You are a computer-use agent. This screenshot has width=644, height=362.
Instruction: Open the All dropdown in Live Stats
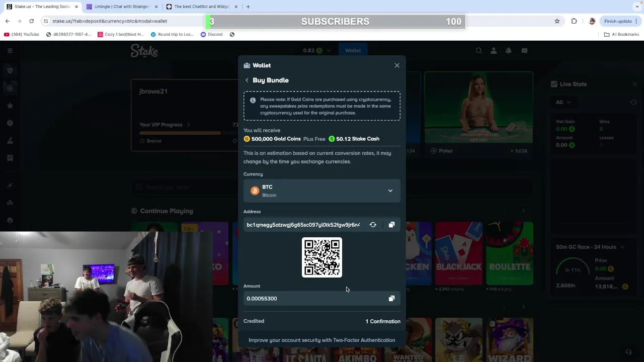[x=563, y=102]
